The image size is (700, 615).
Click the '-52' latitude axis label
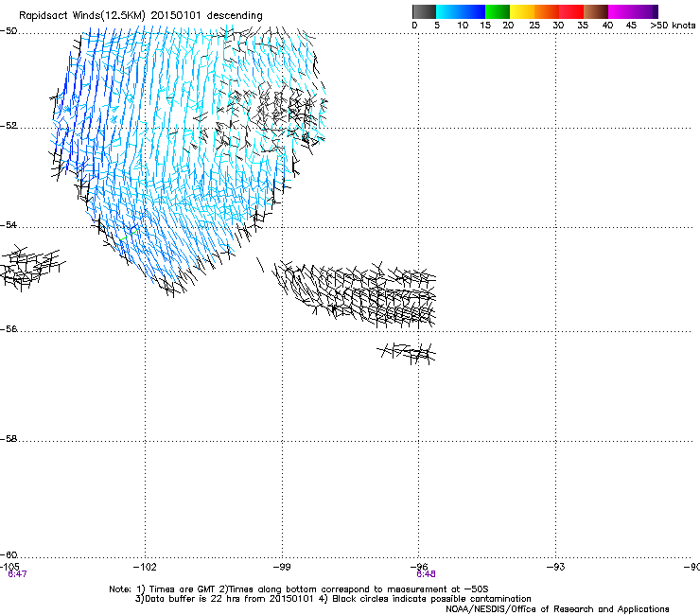coord(9,126)
